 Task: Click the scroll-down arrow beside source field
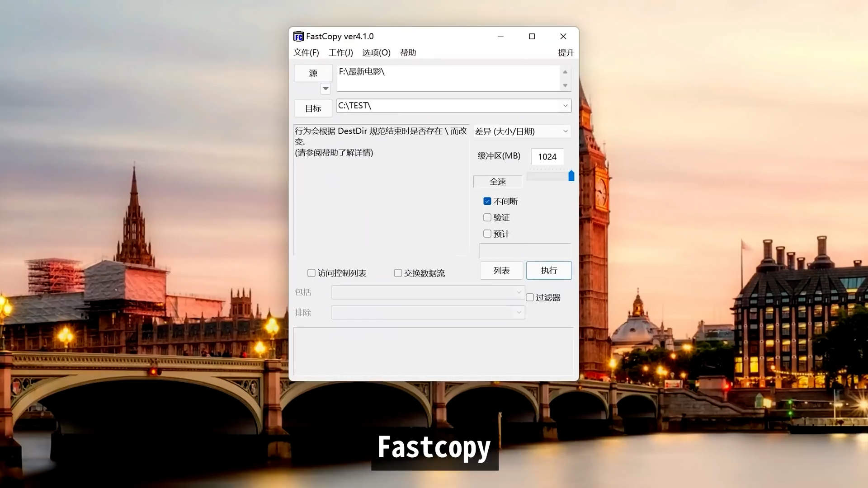pos(565,85)
